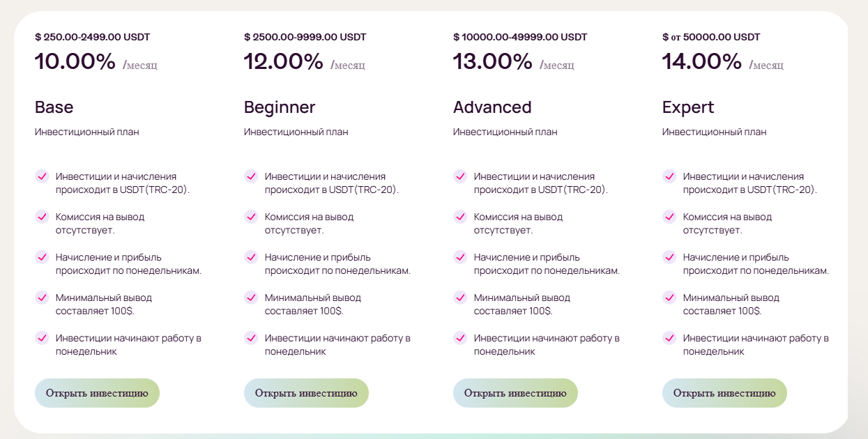The image size is (868, 439).
Task: Click the Base plan's USDT(TRC-20) checkmark icon
Action: (x=42, y=176)
